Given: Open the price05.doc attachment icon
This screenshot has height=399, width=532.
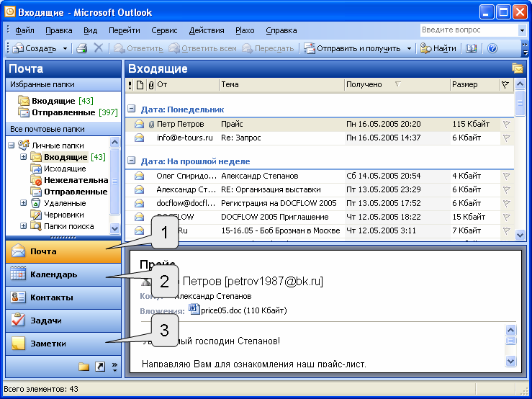Looking at the screenshot, I should click(194, 309).
